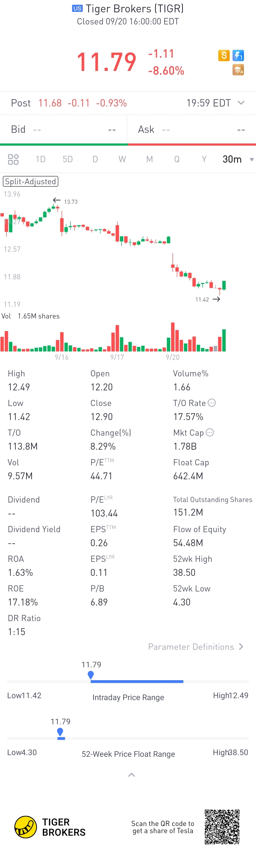Image resolution: width=256 pixels, height=868 pixels.
Task: Select the M monthly chart tab
Action: point(150,159)
